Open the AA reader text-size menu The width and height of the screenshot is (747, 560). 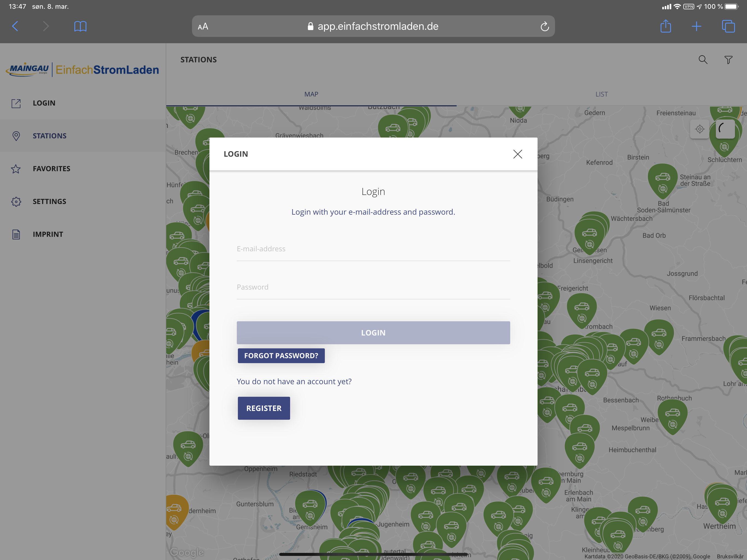coord(203,26)
